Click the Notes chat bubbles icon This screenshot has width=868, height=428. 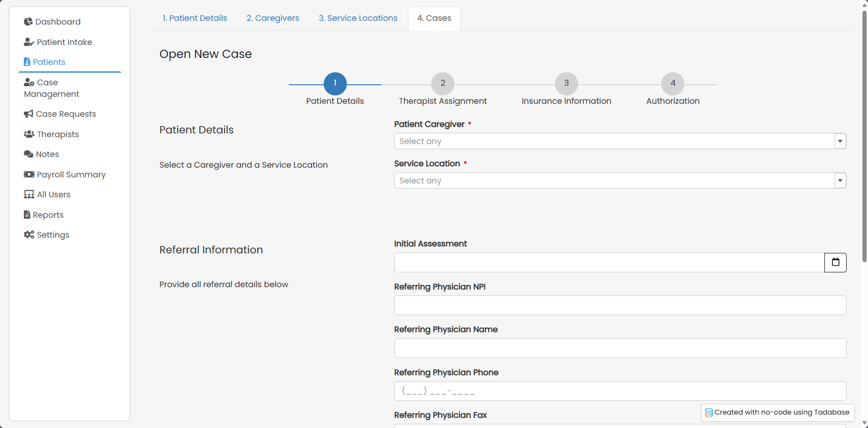point(28,154)
